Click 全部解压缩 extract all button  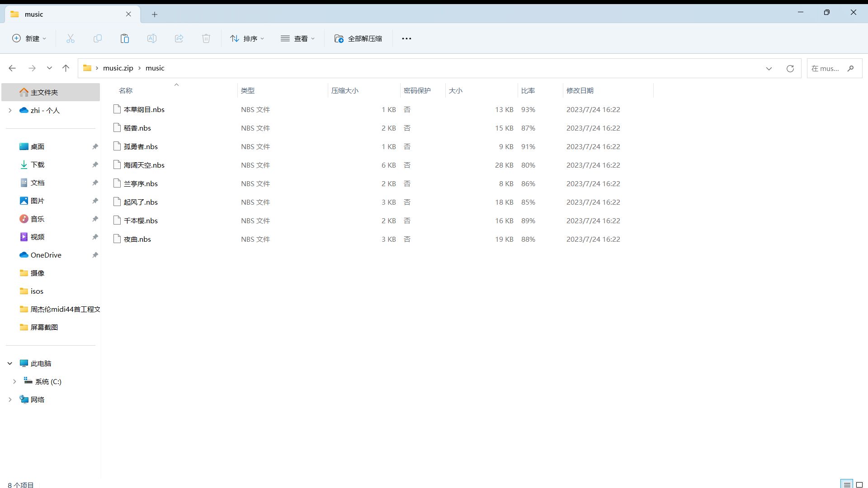[x=358, y=38]
